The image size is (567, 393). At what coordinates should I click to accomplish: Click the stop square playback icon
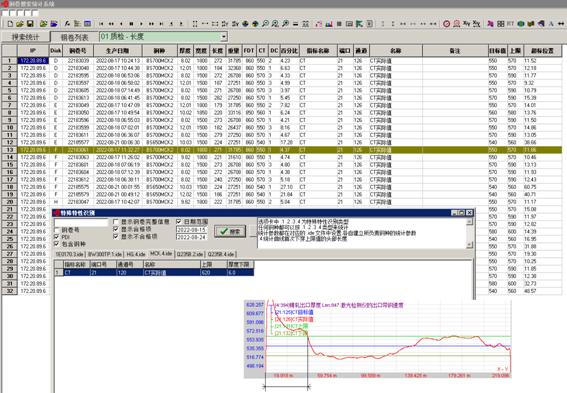click(131, 24)
